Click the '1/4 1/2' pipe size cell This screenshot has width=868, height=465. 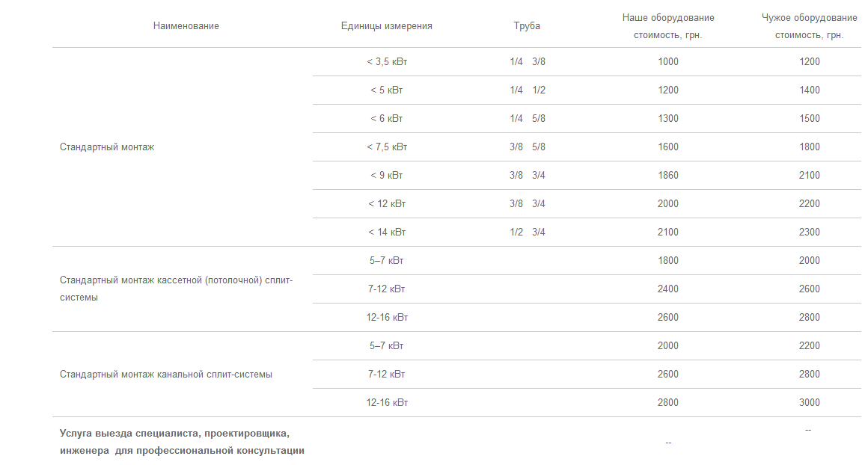[x=527, y=90]
